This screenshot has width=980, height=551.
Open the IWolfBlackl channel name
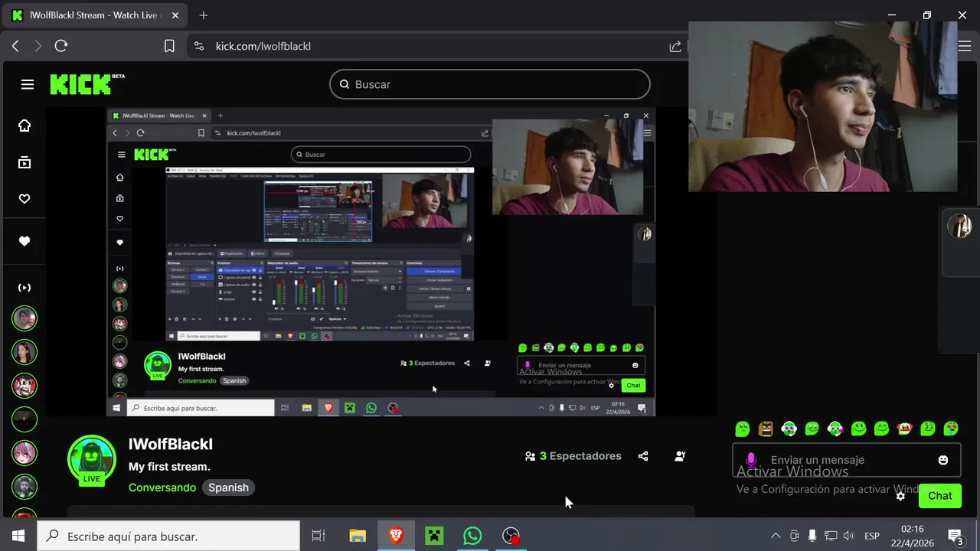pos(171,445)
